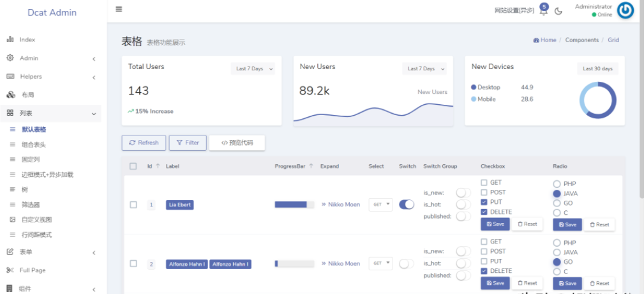
Task: Click the Full Page scissors icon
Action: click(10, 270)
